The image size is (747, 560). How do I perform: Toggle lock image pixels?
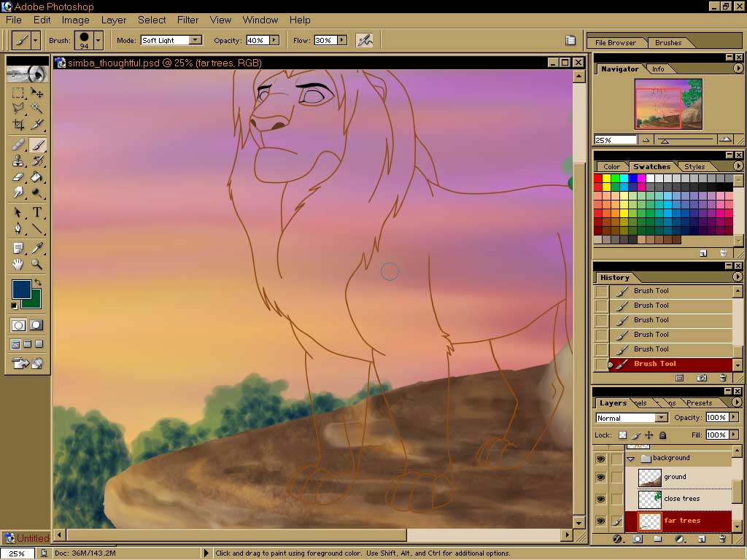[636, 435]
